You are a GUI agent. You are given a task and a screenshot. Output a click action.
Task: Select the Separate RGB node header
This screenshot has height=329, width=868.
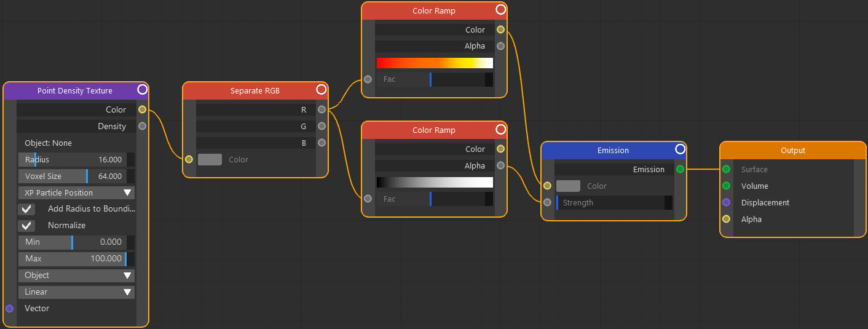coord(255,90)
